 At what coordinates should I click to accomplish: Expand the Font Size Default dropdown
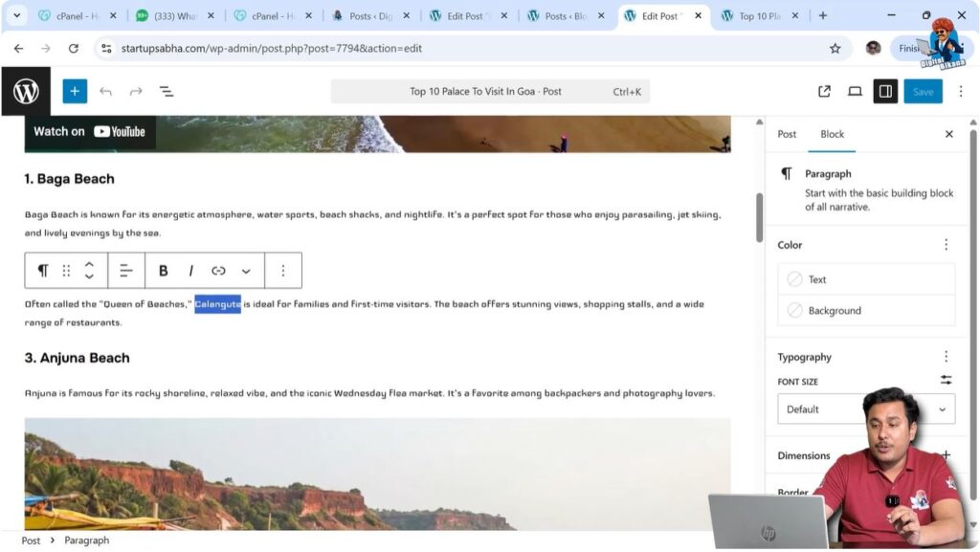click(866, 409)
